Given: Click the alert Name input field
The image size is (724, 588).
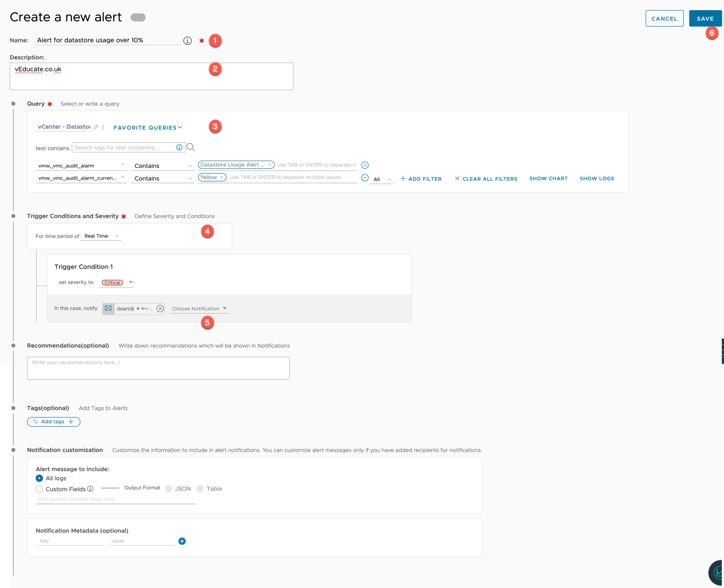Looking at the screenshot, I should click(108, 40).
